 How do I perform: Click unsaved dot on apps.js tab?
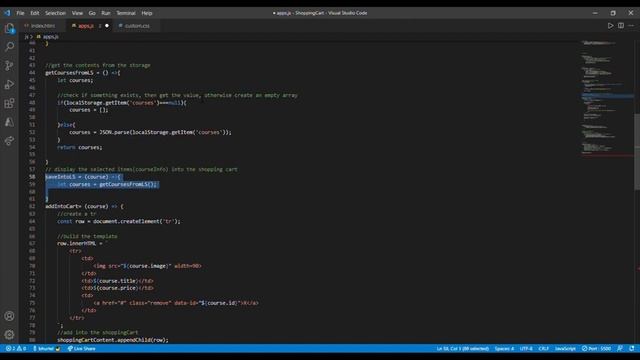tap(107, 26)
